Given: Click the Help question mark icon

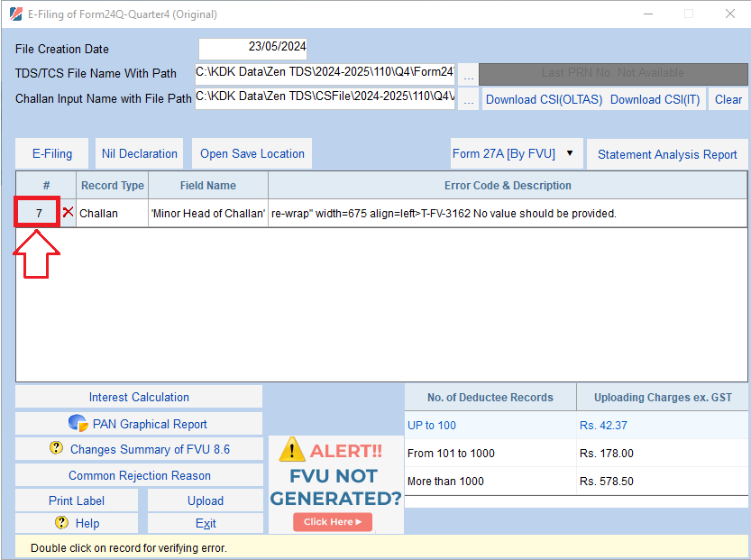Looking at the screenshot, I should 61,522.
